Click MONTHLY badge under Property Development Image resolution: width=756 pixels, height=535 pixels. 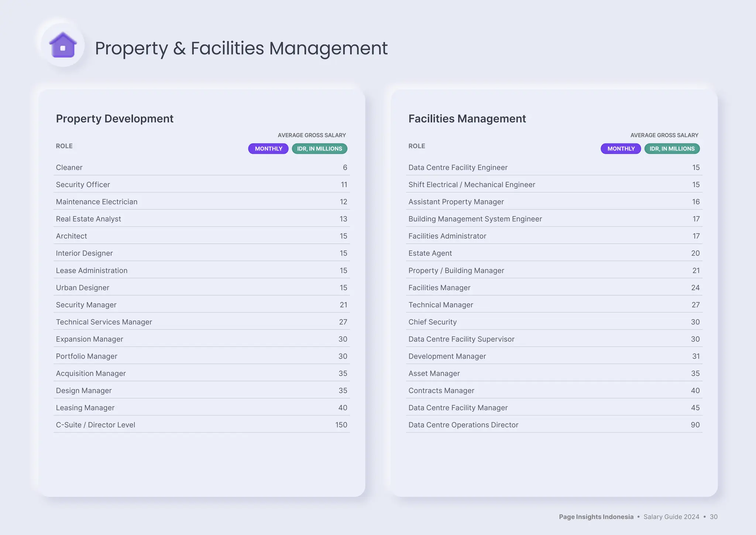point(268,149)
